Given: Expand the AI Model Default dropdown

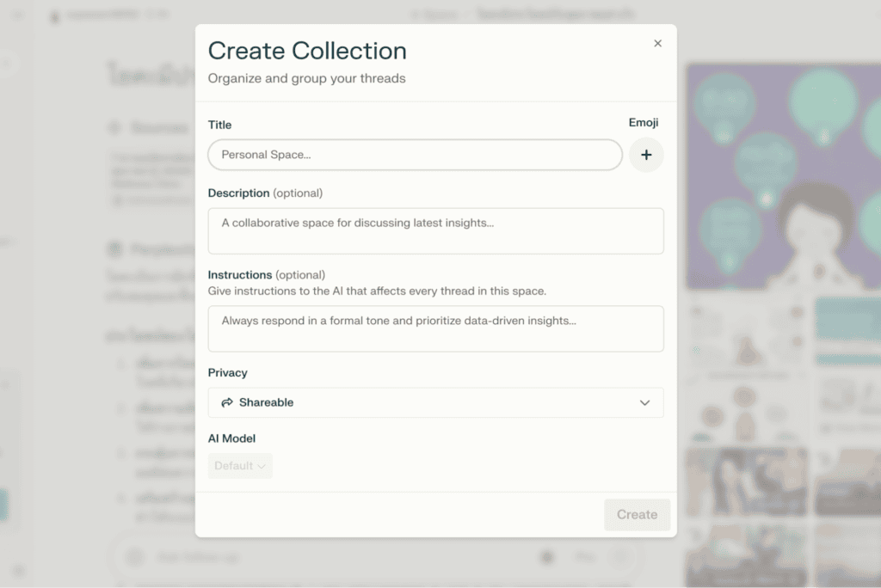Looking at the screenshot, I should pyautogui.click(x=240, y=465).
